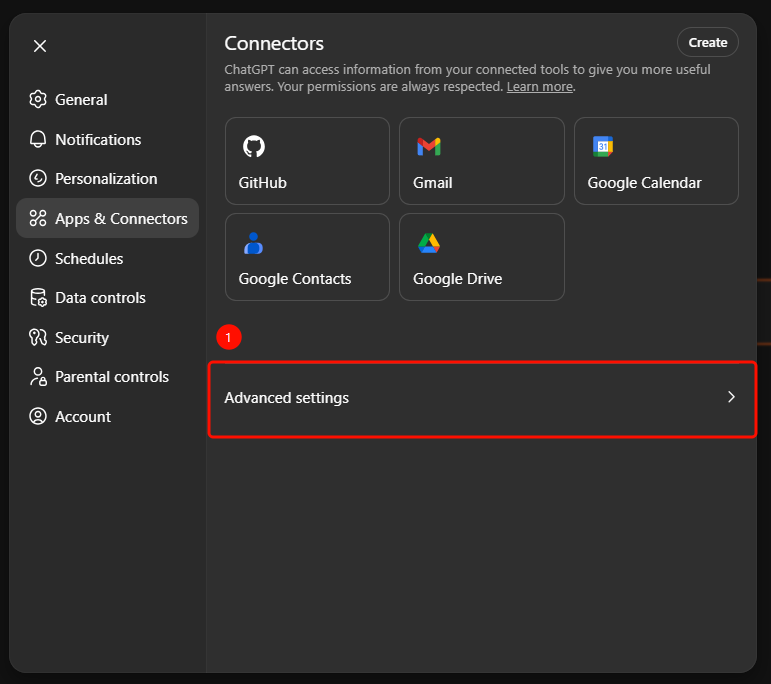771x684 pixels.
Task: Close the settings dialog with X
Action: [40, 46]
